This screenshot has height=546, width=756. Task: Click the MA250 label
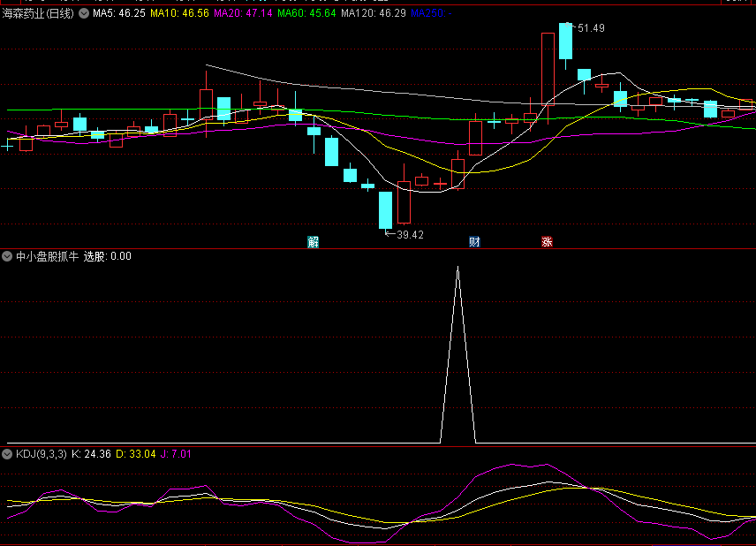tap(431, 13)
